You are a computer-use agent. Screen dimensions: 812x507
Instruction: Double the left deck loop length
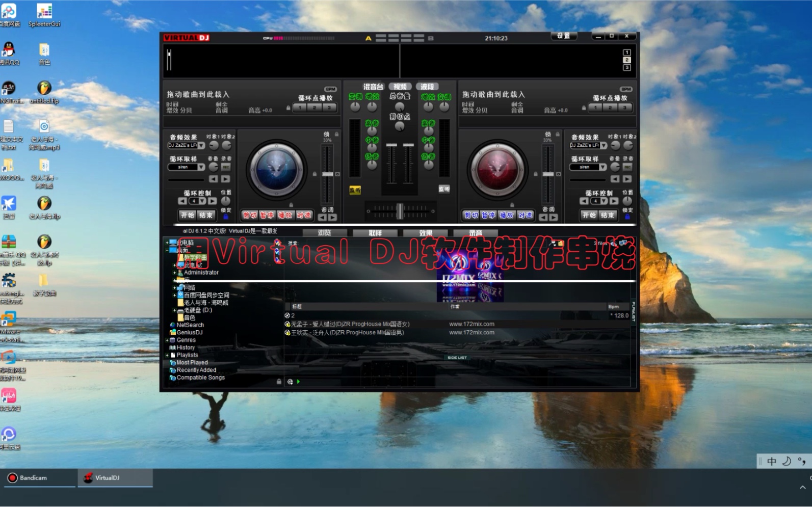tap(213, 201)
